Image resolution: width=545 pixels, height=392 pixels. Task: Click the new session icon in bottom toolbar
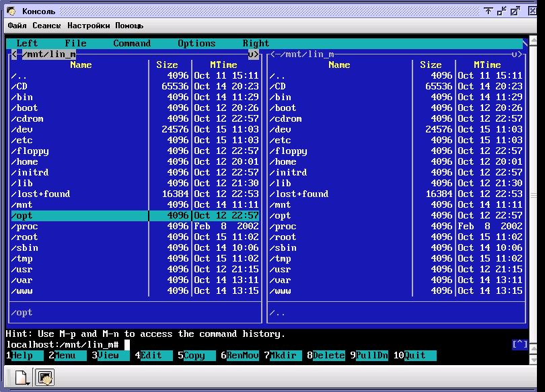[x=22, y=378]
